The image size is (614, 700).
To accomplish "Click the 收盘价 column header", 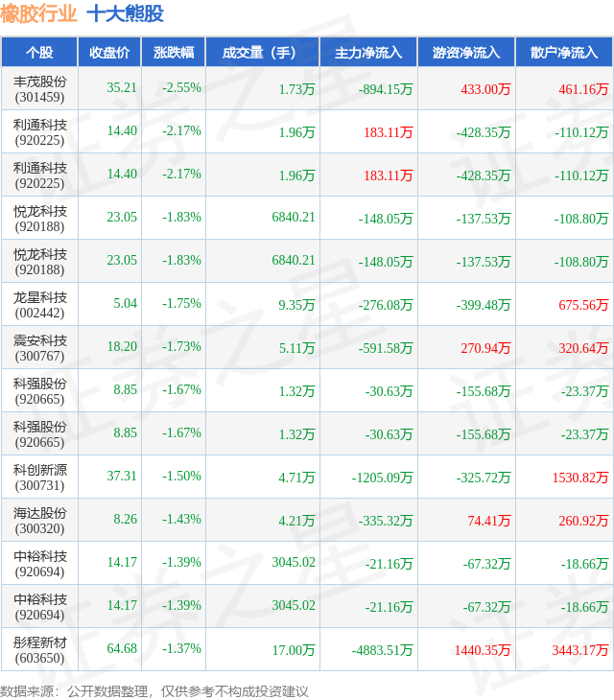I will tap(109, 52).
